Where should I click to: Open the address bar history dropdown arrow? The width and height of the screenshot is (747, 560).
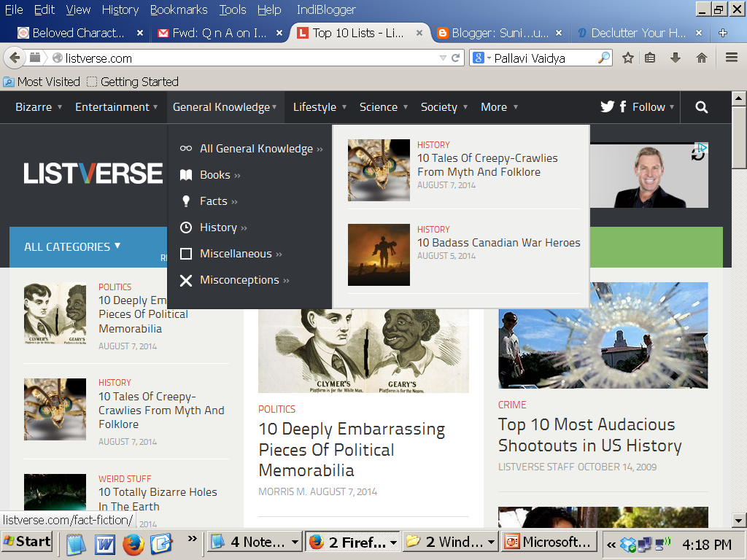click(x=443, y=58)
